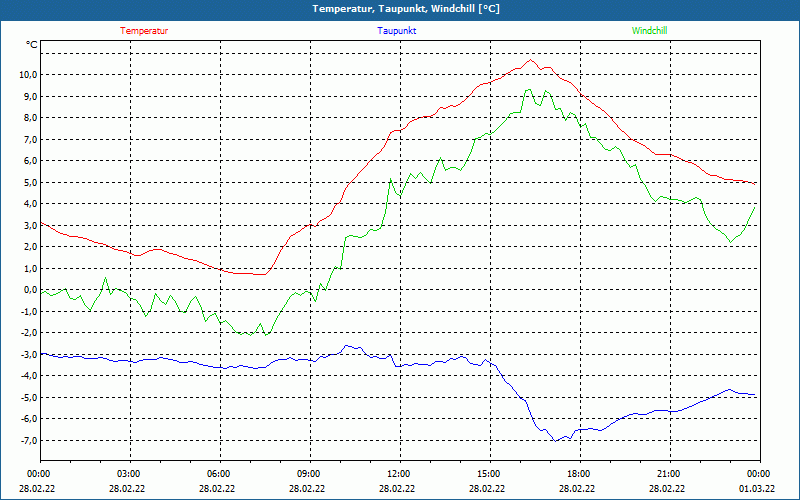
Task: Click the 5,0 y-axis value
Action: 31,183
